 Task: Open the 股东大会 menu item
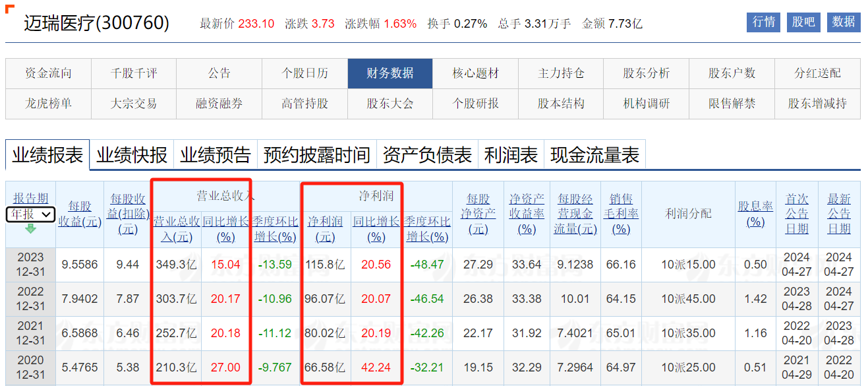(390, 104)
